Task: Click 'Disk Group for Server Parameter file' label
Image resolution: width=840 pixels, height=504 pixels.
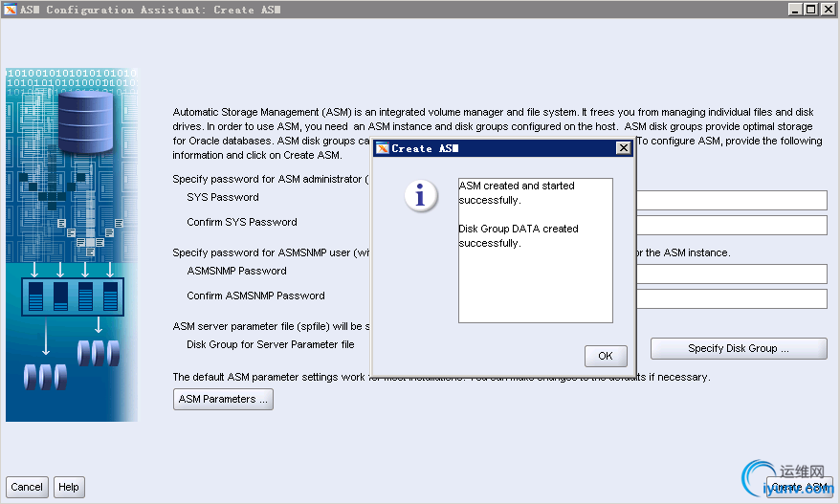Action: [x=271, y=344]
